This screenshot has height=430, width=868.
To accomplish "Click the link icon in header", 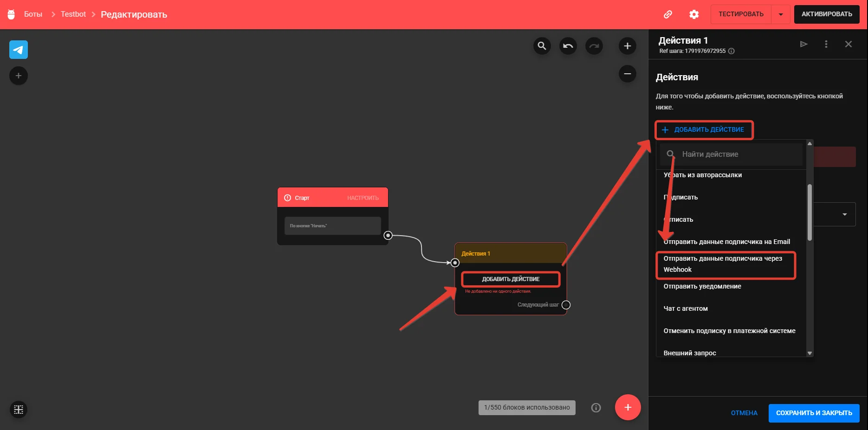I will [668, 14].
